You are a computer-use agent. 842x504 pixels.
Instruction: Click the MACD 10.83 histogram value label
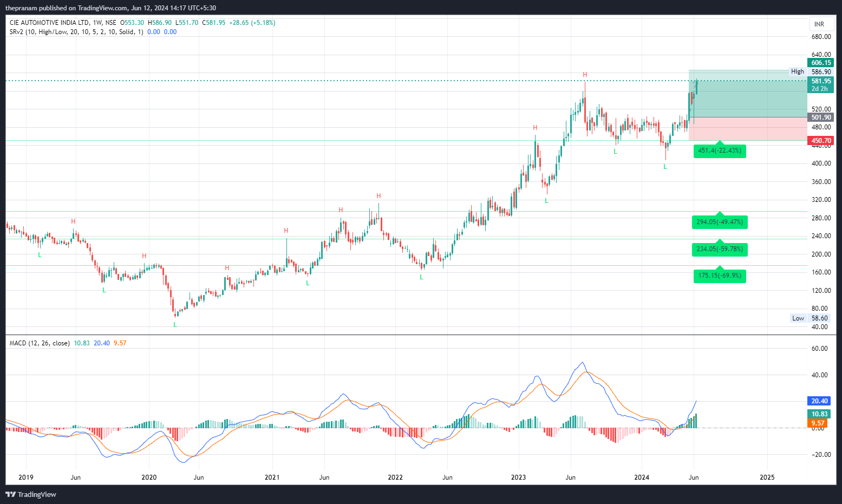pyautogui.click(x=819, y=414)
